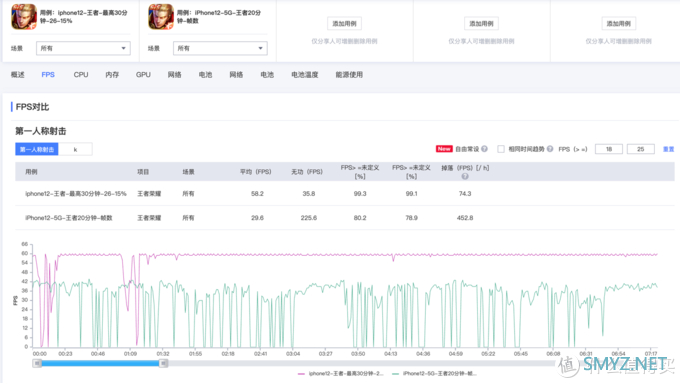Click the FPS threshold field showing 18
The width and height of the screenshot is (680, 383).
pyautogui.click(x=609, y=149)
